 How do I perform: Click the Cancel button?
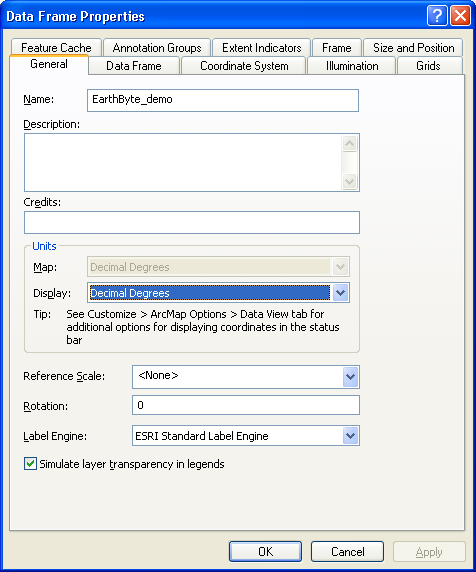click(347, 552)
